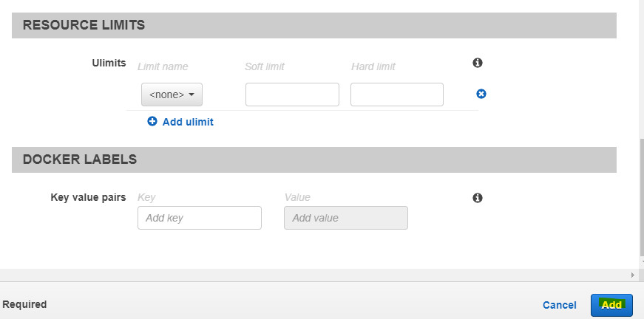Cancel the container dialog
Viewport: 644px width, 319px height.
click(560, 305)
